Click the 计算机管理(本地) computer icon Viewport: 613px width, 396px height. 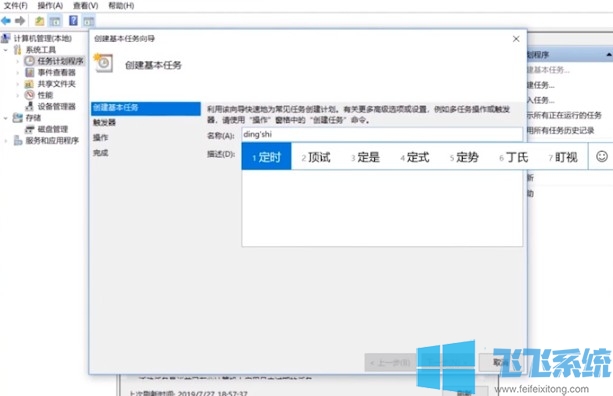(x=5, y=38)
